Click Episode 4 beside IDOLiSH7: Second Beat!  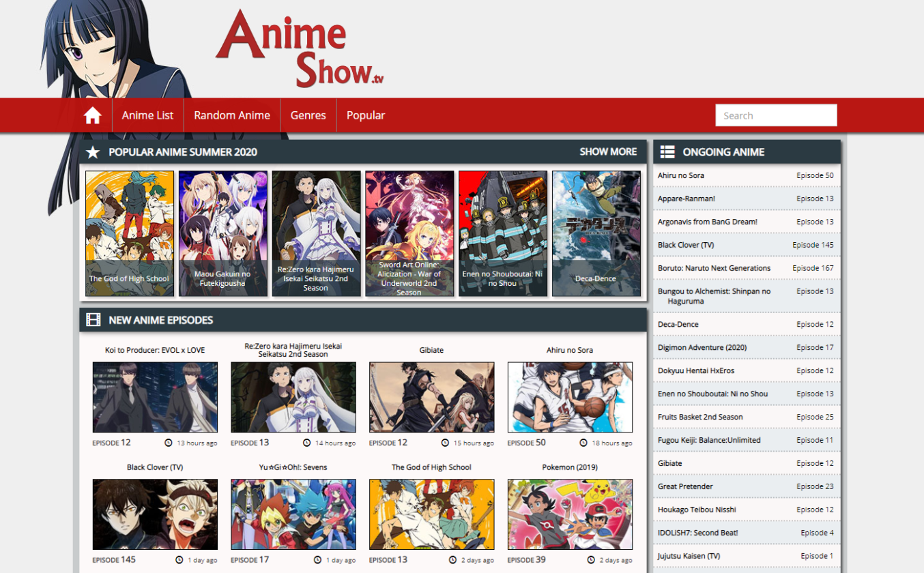point(817,533)
